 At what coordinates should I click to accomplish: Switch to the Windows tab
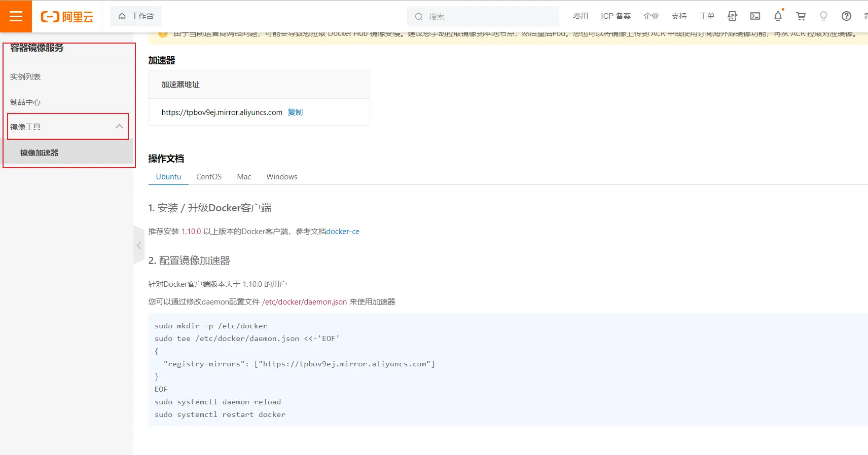(x=282, y=177)
